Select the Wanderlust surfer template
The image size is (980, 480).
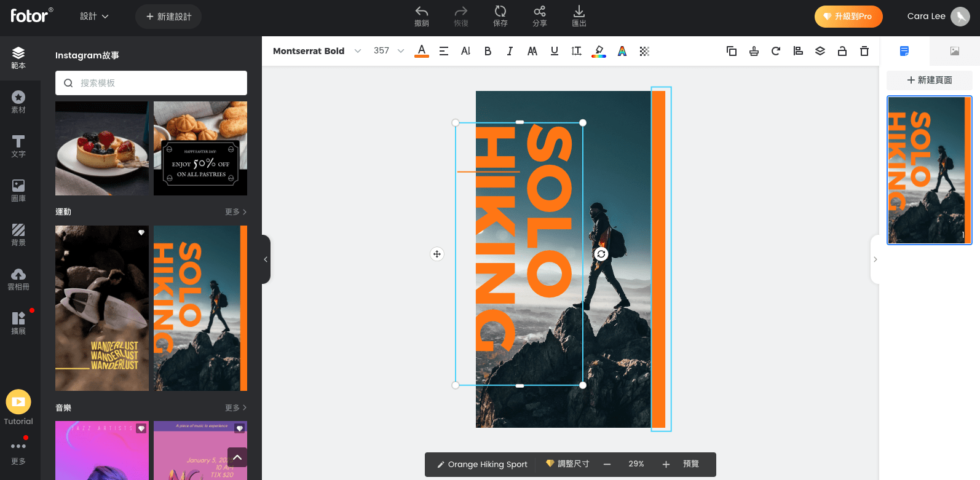click(102, 308)
